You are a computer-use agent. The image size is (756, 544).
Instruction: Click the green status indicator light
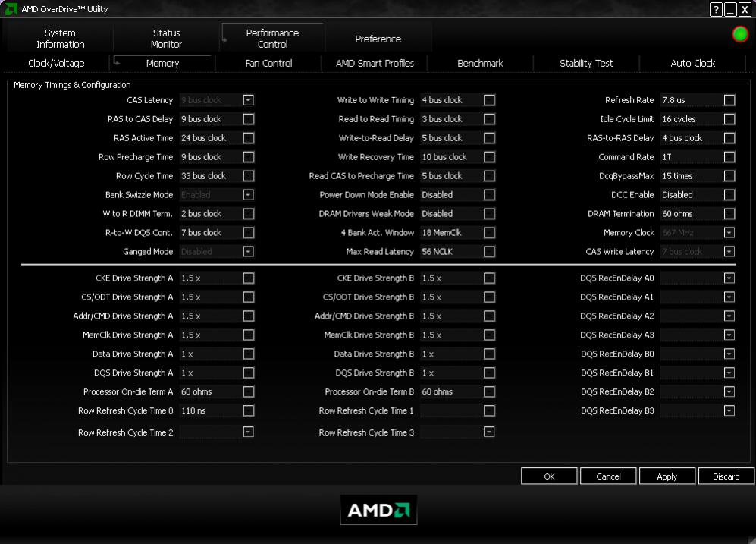[740, 34]
